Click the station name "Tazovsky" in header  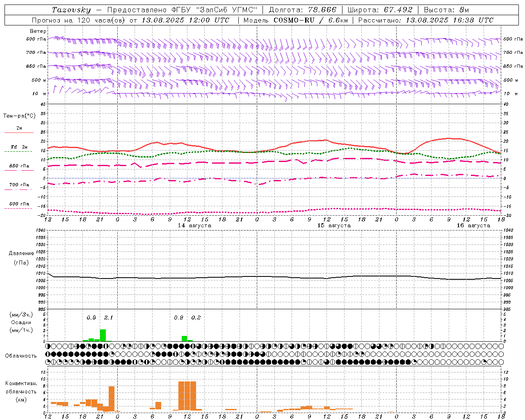(71, 10)
